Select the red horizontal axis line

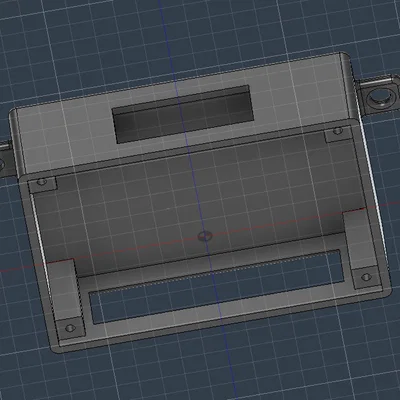click(x=200, y=237)
